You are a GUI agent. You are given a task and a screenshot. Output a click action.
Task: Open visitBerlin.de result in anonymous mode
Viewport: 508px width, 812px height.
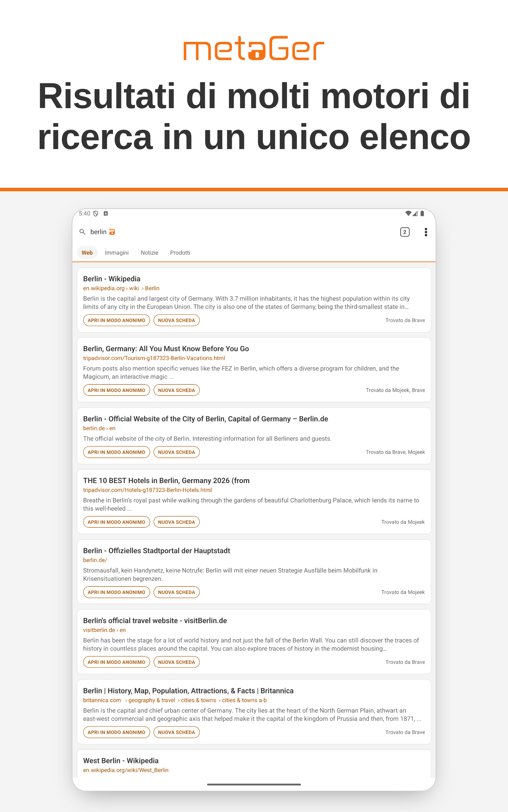pyautogui.click(x=117, y=662)
